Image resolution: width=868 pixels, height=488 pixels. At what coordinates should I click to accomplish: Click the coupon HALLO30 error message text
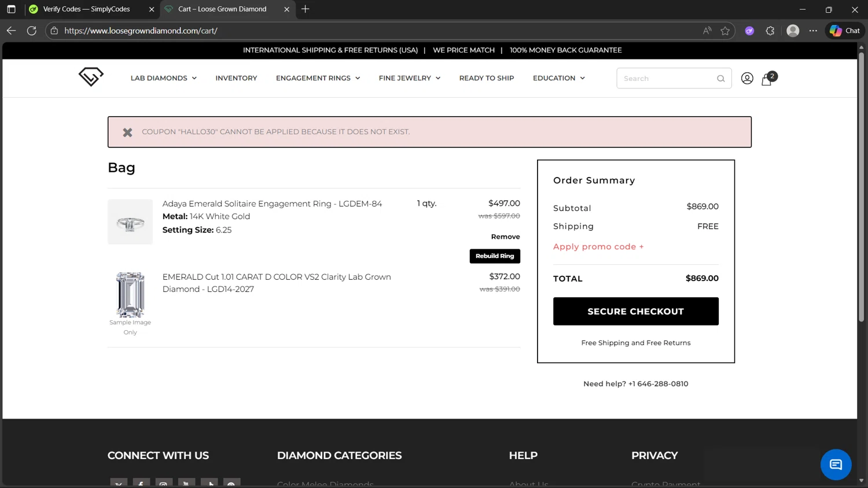point(275,132)
